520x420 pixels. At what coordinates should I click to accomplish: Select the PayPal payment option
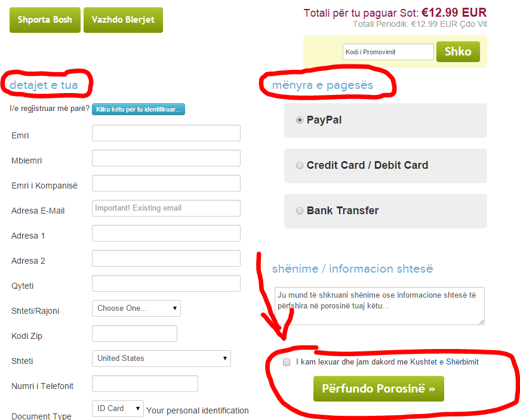click(x=300, y=120)
